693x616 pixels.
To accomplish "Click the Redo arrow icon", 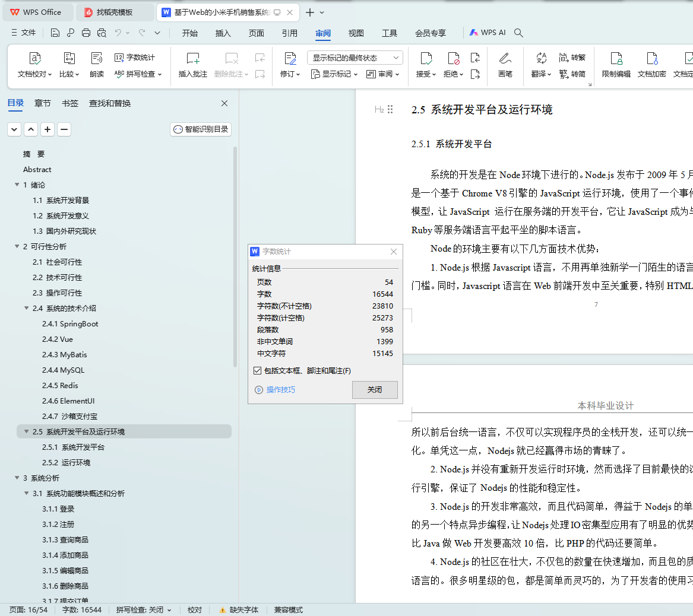I will point(142,33).
